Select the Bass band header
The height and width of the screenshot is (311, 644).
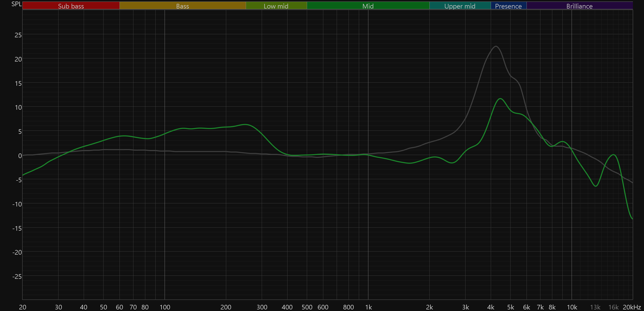(182, 6)
